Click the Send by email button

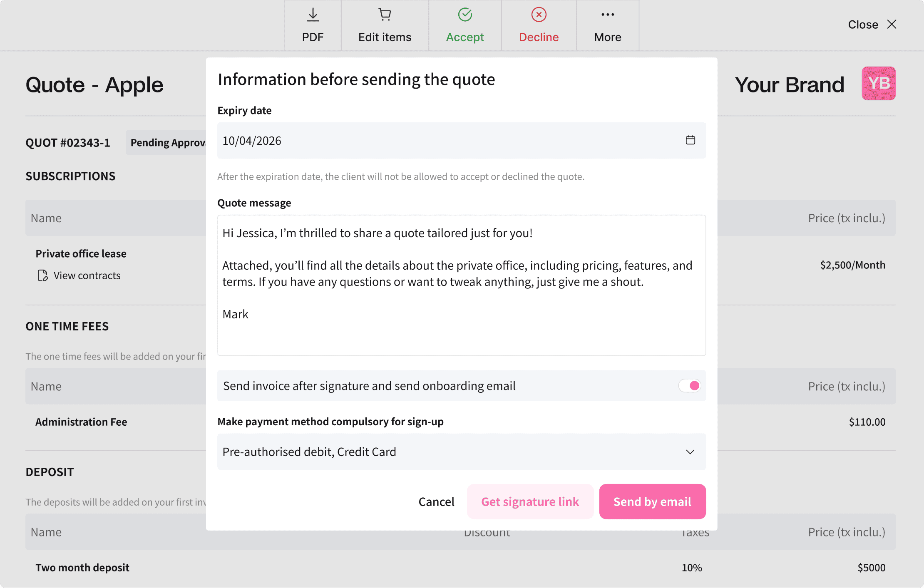pyautogui.click(x=652, y=501)
